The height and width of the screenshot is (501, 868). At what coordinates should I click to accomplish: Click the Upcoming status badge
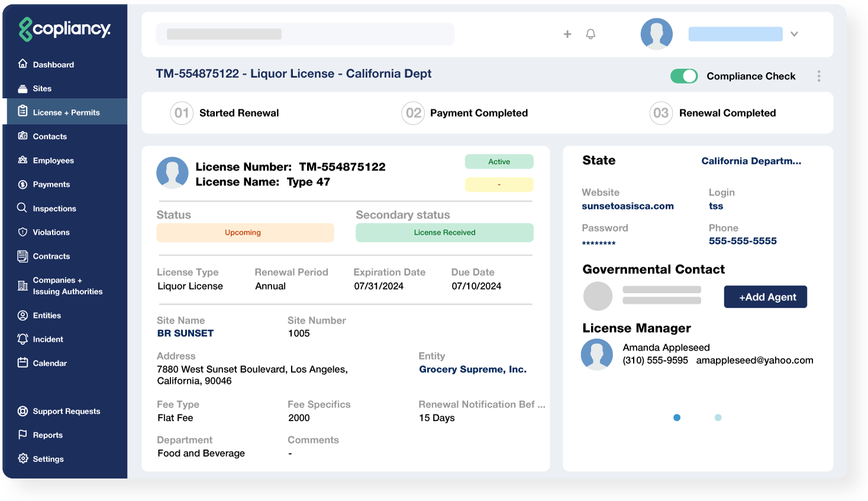click(245, 232)
